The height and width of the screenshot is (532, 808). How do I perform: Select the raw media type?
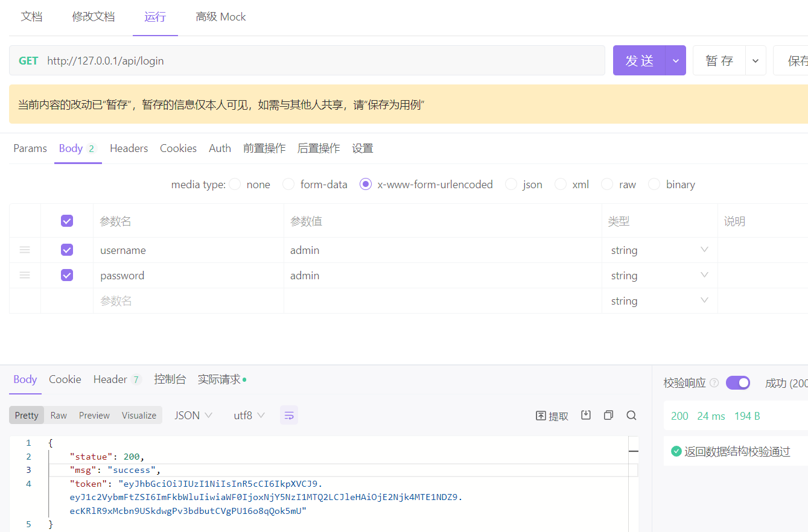coord(607,184)
